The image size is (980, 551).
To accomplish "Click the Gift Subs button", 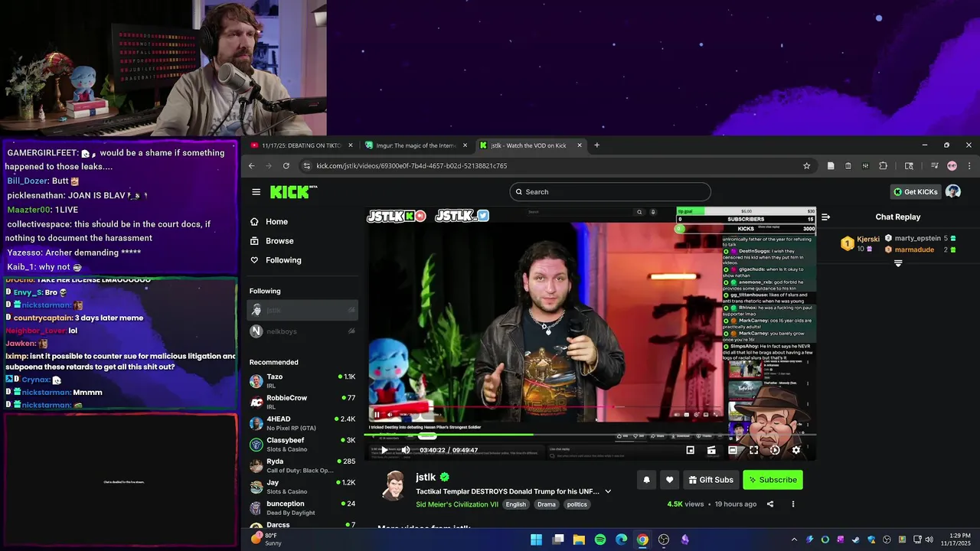I will pyautogui.click(x=711, y=480).
